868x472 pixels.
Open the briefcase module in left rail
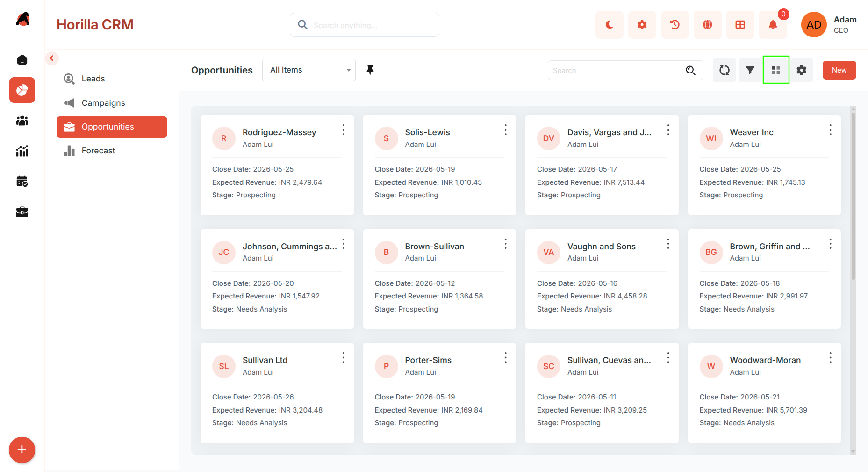pyautogui.click(x=22, y=212)
